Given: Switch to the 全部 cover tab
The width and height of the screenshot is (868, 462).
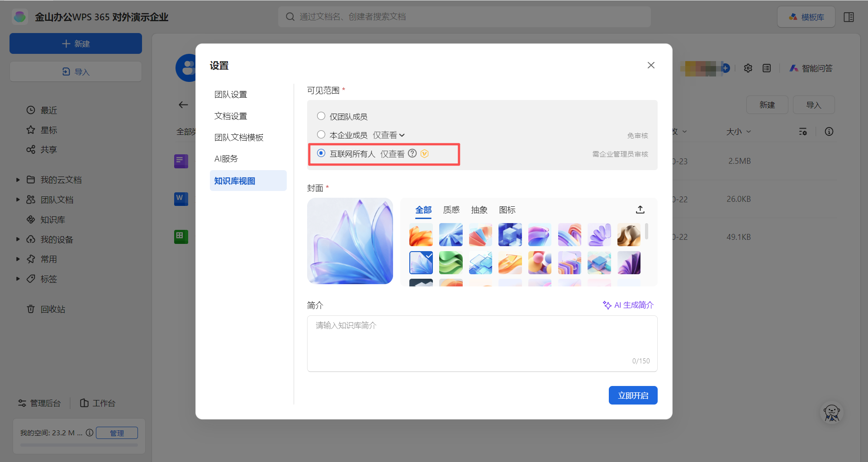Looking at the screenshot, I should (423, 210).
